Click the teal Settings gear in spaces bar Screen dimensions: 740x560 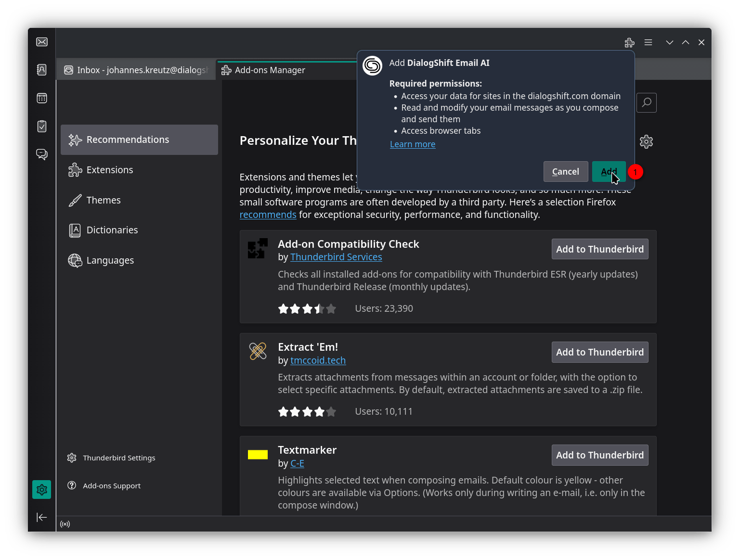[42, 490]
